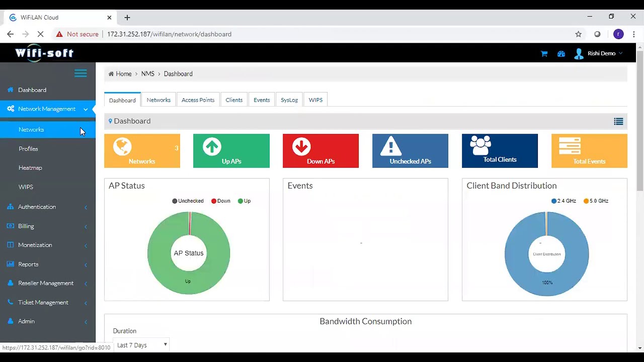Go back with the browser back arrow

coord(11,34)
